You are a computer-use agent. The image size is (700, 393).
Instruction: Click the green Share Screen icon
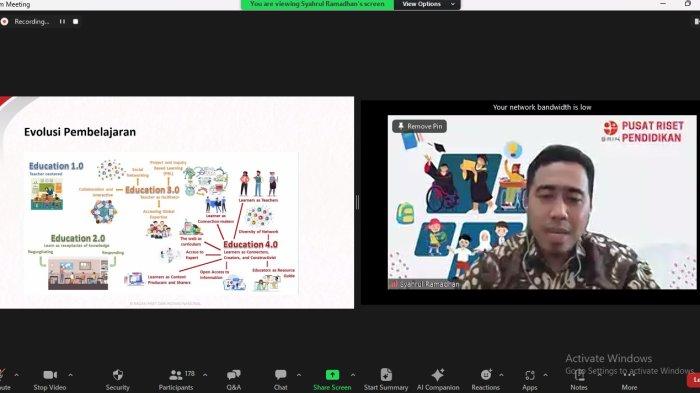332,375
